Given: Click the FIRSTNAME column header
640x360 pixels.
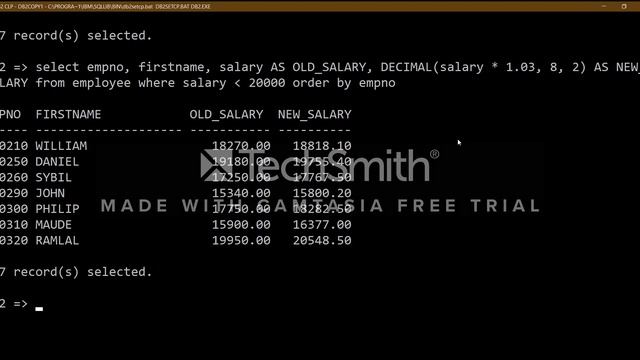Looking at the screenshot, I should click(68, 114).
